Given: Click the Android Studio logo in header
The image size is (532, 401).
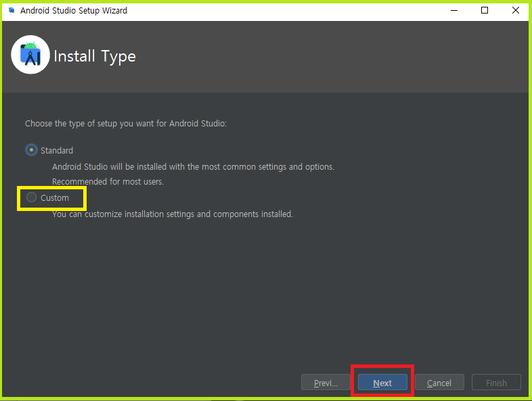Looking at the screenshot, I should (30, 55).
